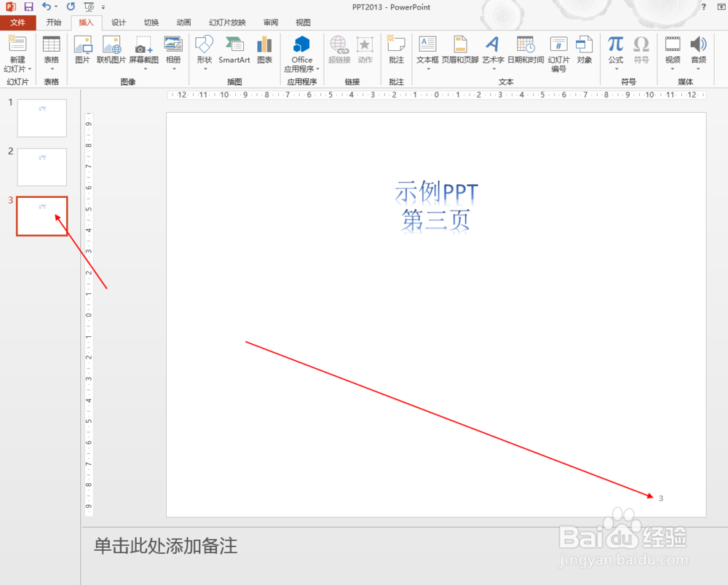Switch to the View (视图) tab
This screenshot has height=585, width=728.
303,23
